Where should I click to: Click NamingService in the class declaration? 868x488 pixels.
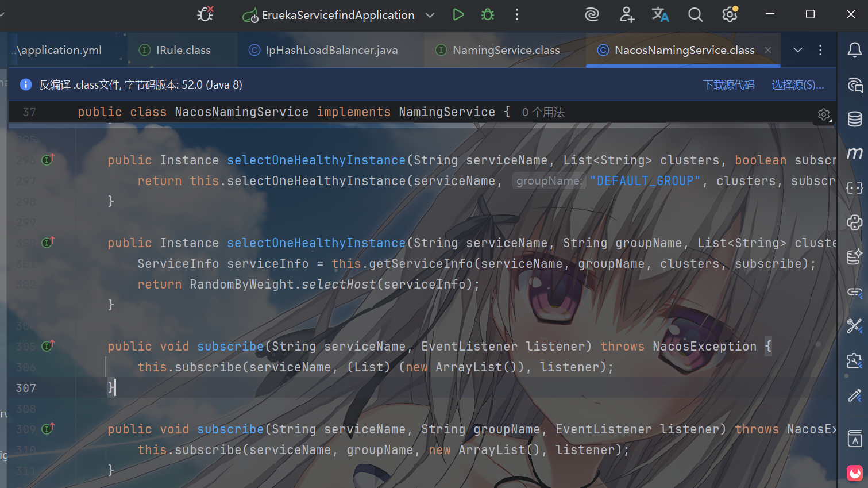coord(447,112)
